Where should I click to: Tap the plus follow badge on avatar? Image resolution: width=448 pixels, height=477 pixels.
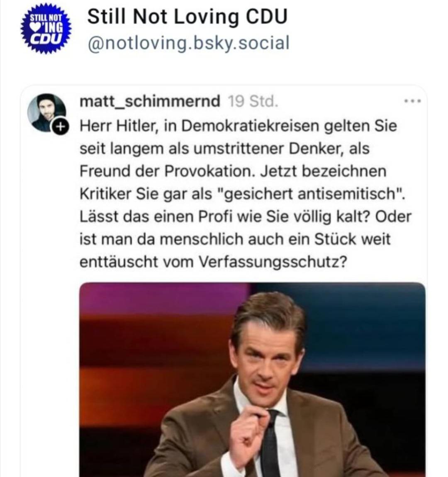point(61,126)
